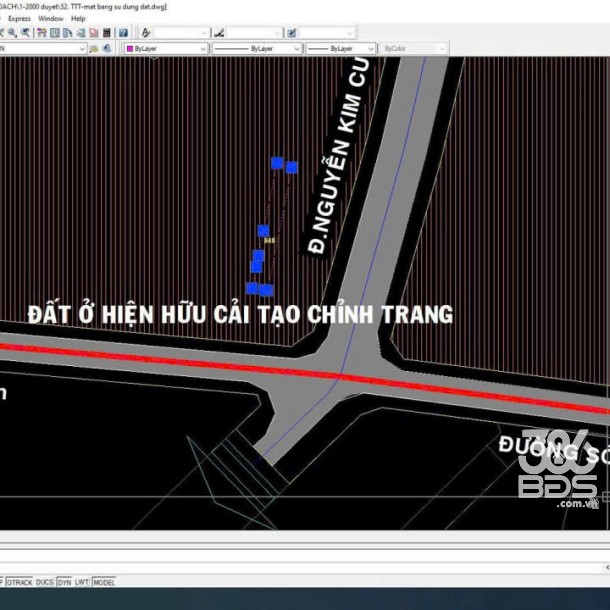Click the blue Help question-mark icon

point(123,33)
